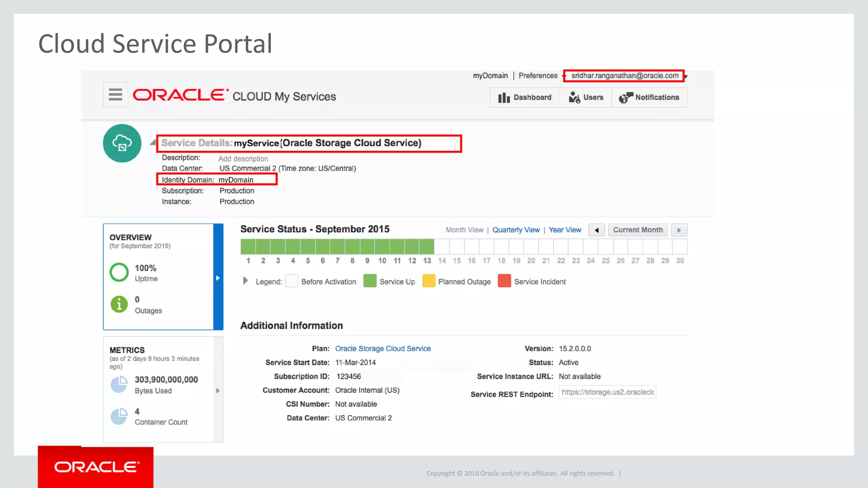Expand the Legend disclosure triangle
Viewport: 868px width, 488px height.
(245, 280)
